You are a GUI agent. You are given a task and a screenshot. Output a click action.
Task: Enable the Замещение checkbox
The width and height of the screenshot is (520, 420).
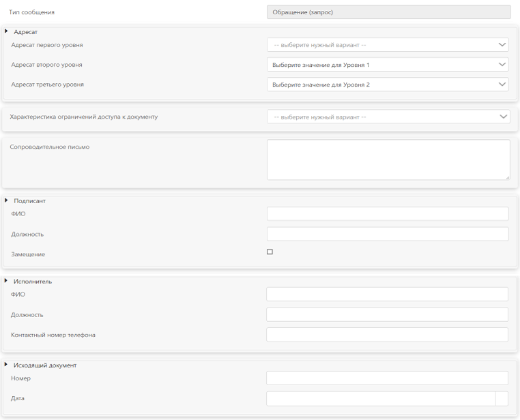(x=270, y=252)
